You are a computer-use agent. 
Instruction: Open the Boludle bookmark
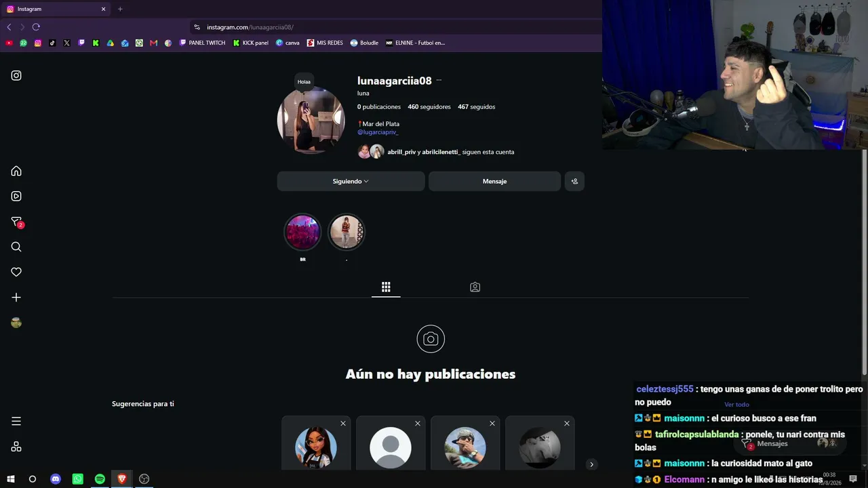[x=364, y=43]
